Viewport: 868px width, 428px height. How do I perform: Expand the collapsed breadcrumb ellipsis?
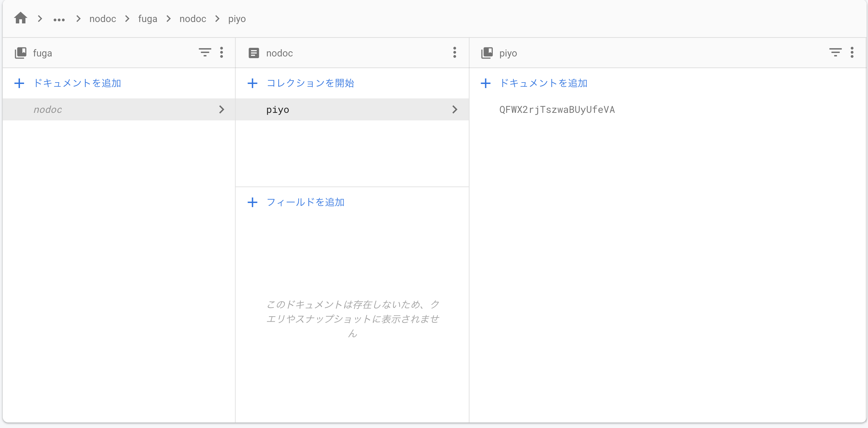(59, 19)
